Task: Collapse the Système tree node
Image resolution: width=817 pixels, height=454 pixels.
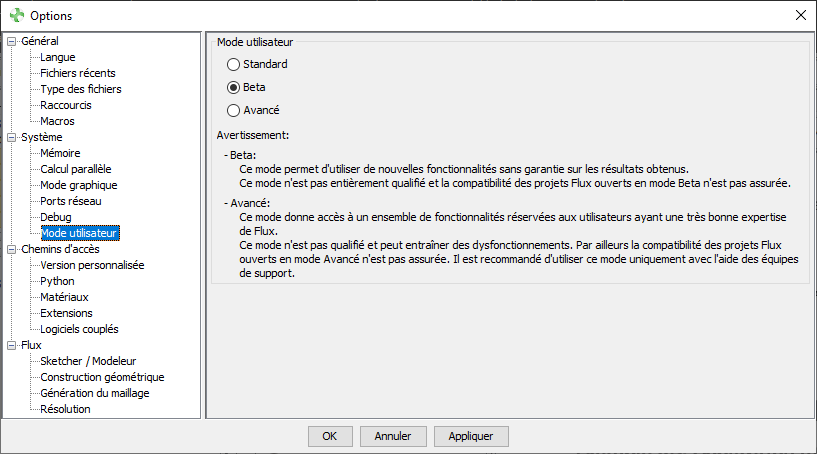Action: pos(12,137)
